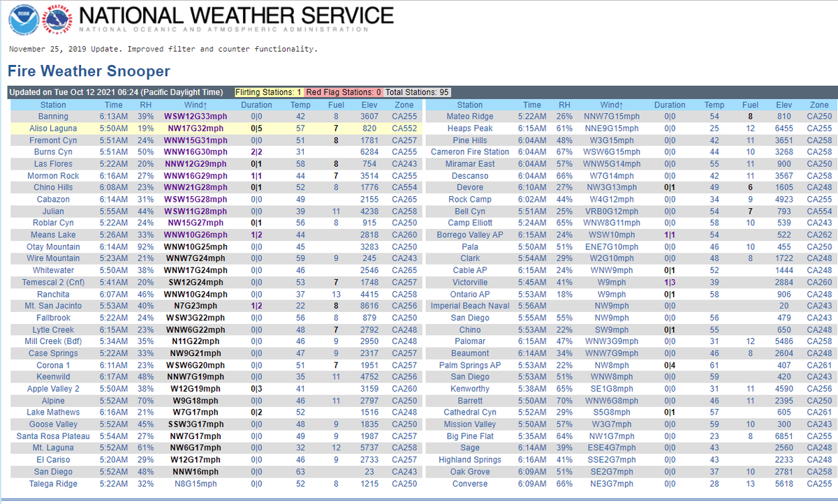Click the Fire Weather Snooper heading
The height and width of the screenshot is (504, 838).
tap(89, 71)
